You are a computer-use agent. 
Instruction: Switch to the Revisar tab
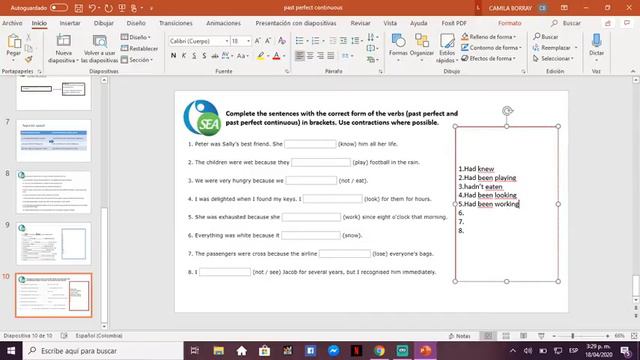pos(360,23)
